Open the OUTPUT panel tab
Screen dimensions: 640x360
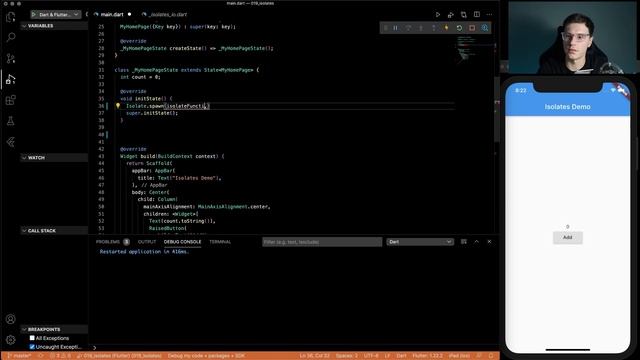click(x=147, y=242)
